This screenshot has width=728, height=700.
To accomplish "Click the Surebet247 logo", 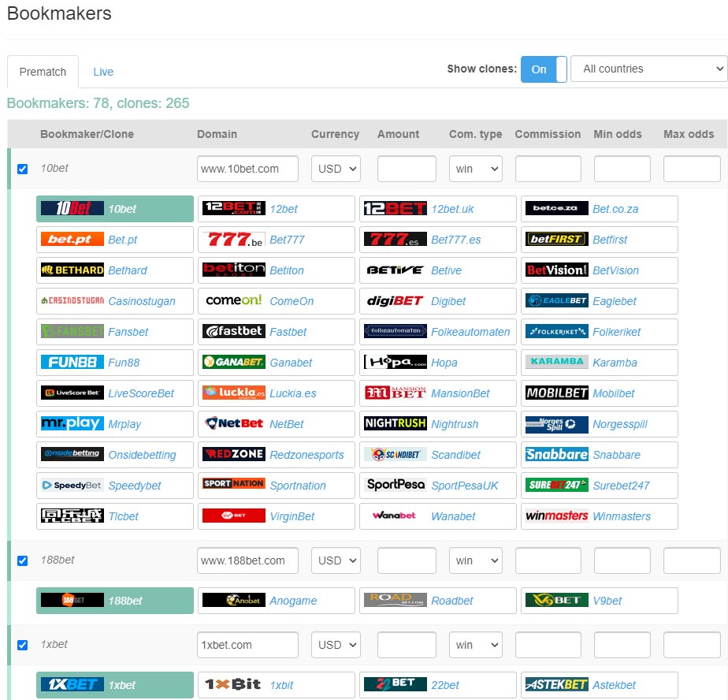I will tap(557, 485).
